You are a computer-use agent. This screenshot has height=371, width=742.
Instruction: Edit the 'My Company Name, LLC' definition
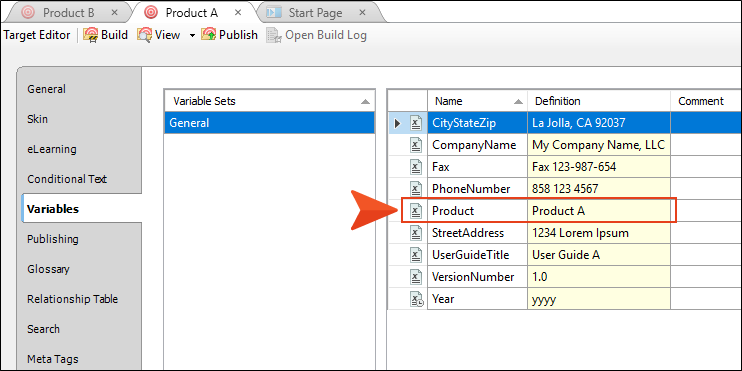pyautogui.click(x=599, y=145)
